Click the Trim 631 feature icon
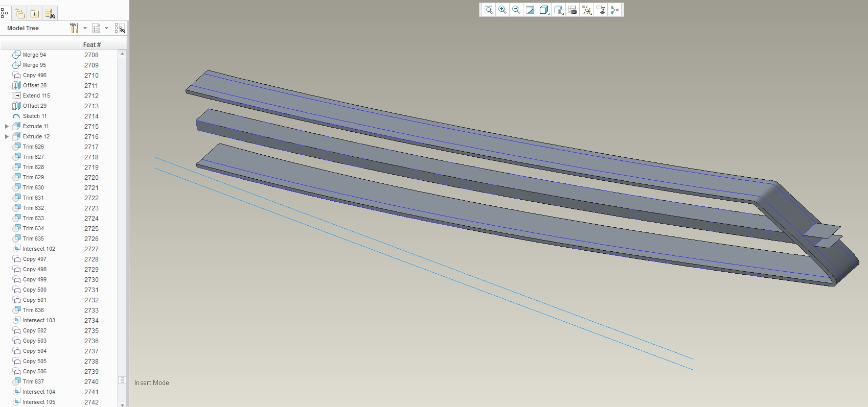Screen dimensions: 868x407 coord(16,198)
